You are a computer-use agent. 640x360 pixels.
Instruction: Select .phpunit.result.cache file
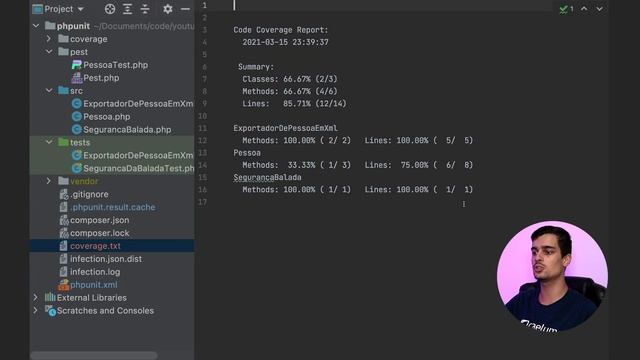[x=113, y=207]
